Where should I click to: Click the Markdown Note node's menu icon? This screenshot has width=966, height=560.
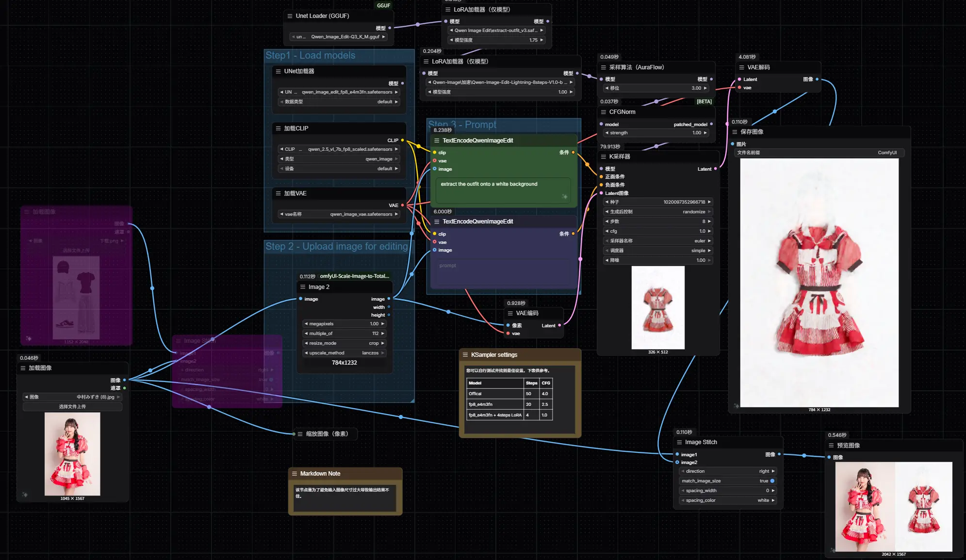294,474
